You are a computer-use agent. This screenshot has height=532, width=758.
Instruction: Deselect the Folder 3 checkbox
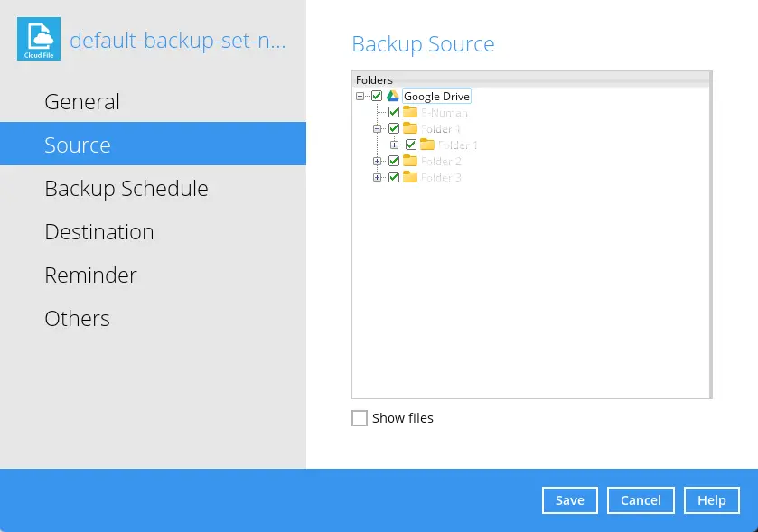click(394, 177)
